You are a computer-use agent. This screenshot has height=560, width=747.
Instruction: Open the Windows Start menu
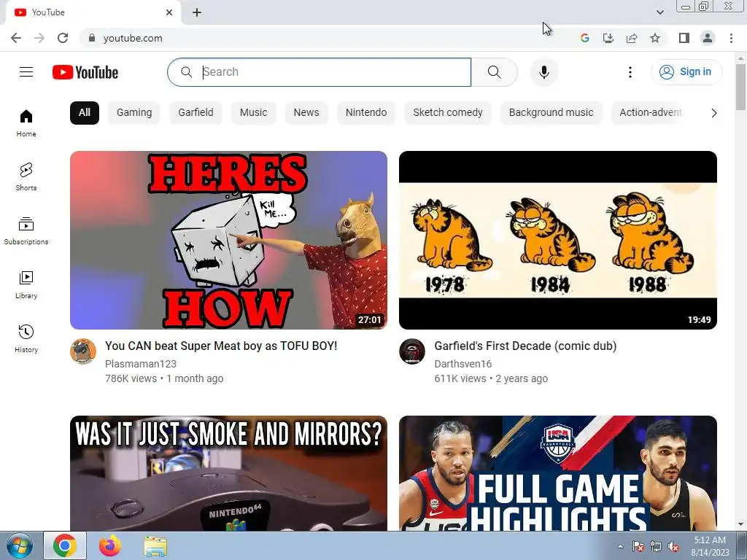click(x=19, y=546)
